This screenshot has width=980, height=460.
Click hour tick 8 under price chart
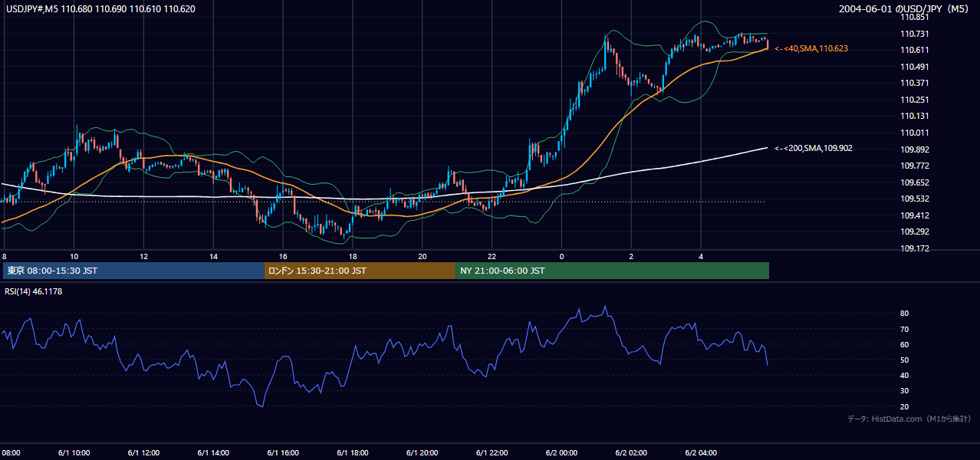[5, 256]
